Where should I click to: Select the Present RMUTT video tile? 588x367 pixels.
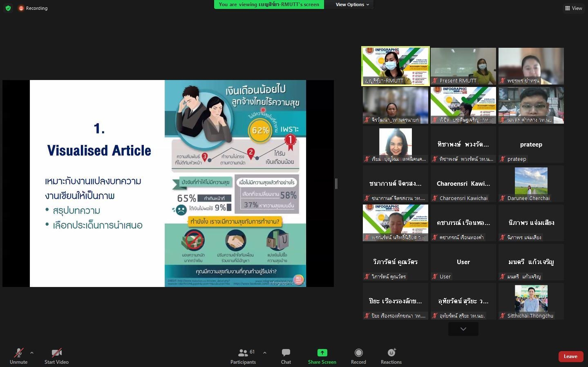[x=463, y=66]
